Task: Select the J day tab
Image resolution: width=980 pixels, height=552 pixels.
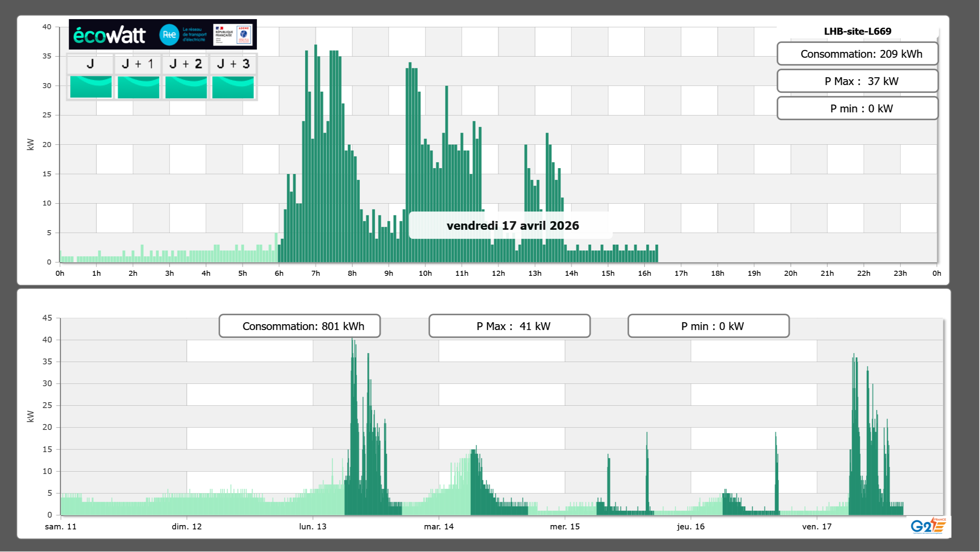Action: coord(90,64)
